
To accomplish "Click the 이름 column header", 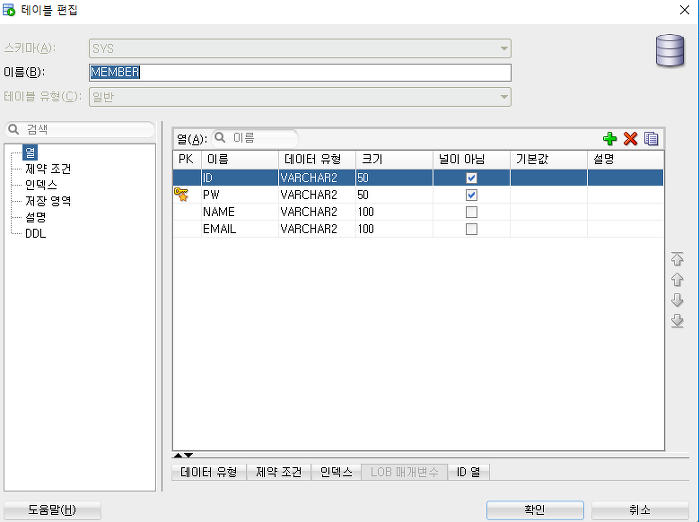I will (x=240, y=159).
